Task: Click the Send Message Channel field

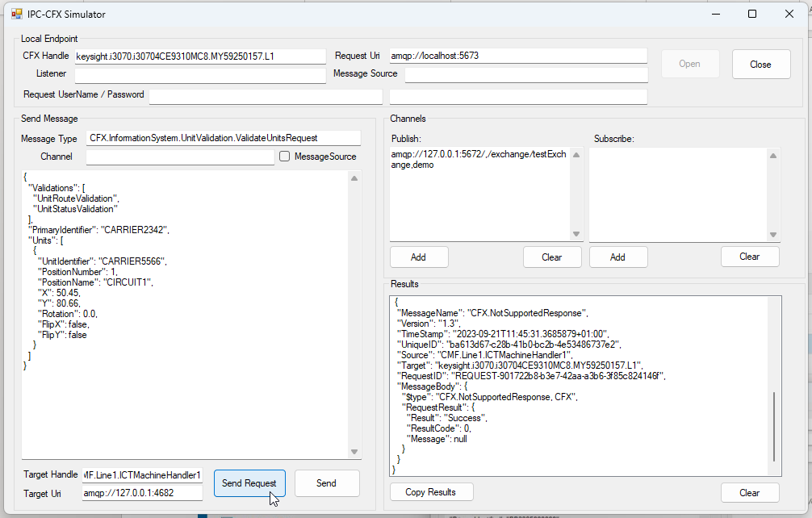Action: (x=180, y=157)
